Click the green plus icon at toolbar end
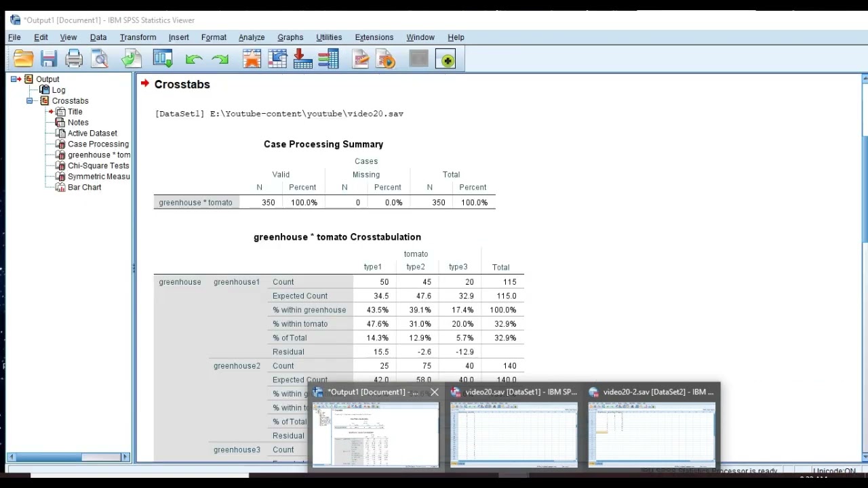 pyautogui.click(x=446, y=60)
